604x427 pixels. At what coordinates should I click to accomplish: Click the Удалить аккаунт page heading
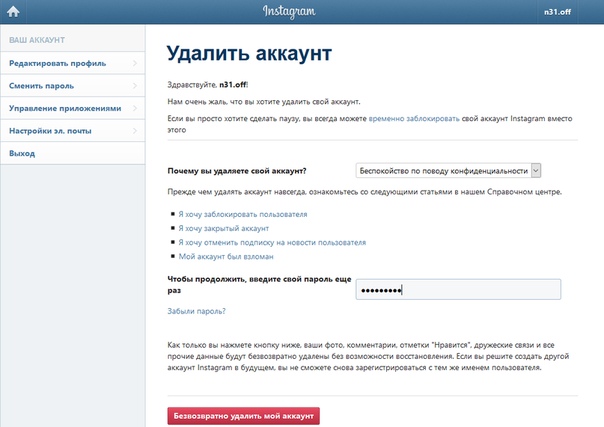pos(249,54)
